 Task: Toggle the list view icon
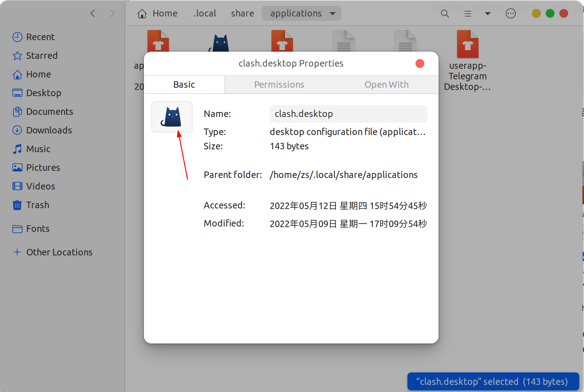tap(467, 13)
